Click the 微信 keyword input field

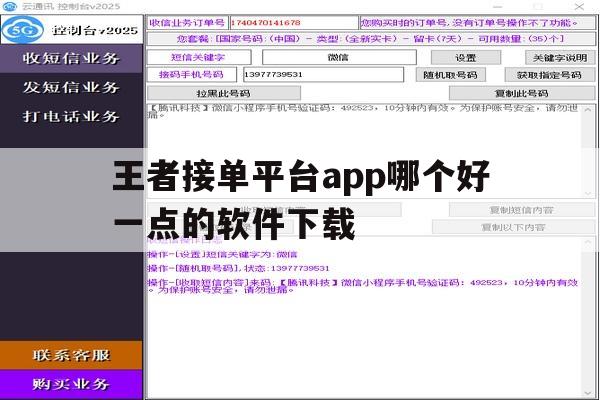click(x=339, y=57)
